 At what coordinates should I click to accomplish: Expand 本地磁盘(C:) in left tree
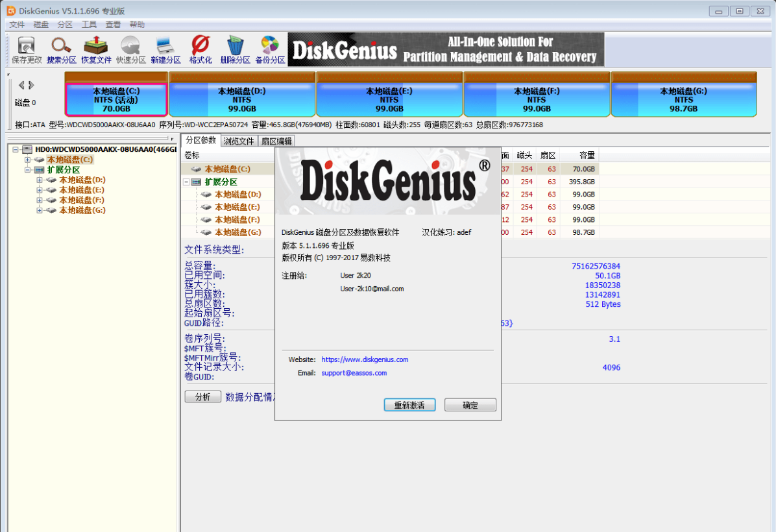click(x=28, y=160)
